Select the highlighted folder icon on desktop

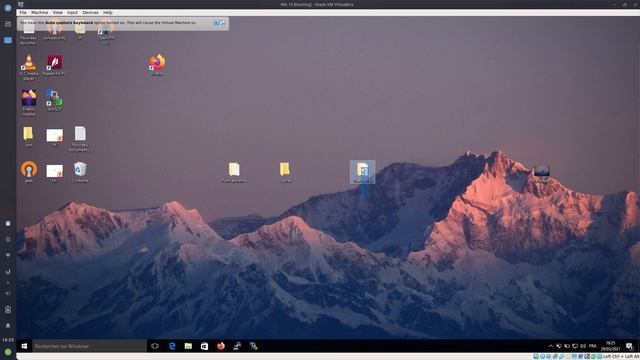[362, 172]
